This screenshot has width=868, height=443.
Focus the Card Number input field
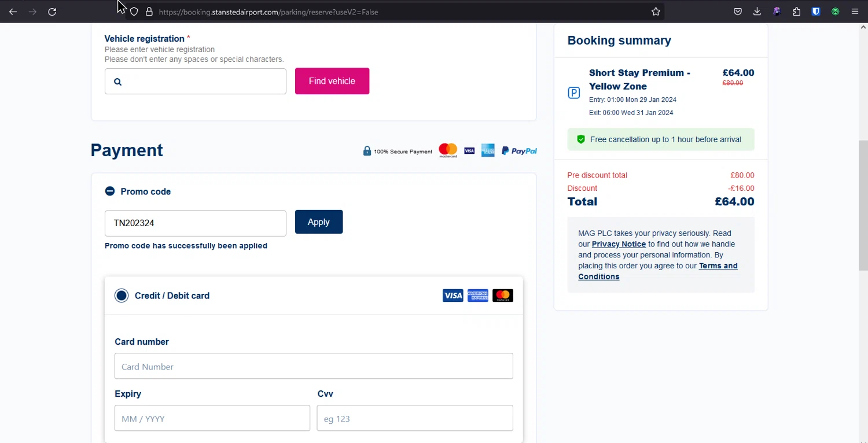pyautogui.click(x=314, y=366)
